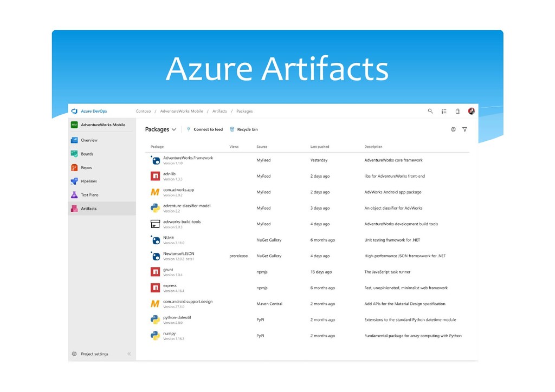
Task: Click 'AdvWorks Android app package' description
Action: 393,192
